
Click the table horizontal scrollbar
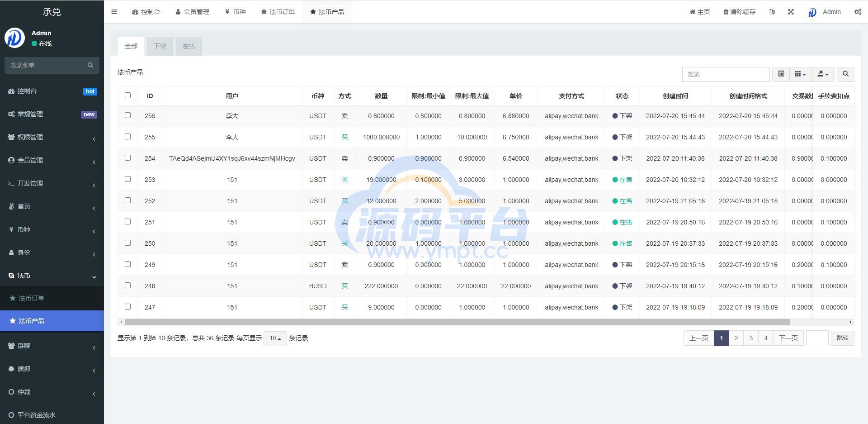pyautogui.click(x=458, y=322)
